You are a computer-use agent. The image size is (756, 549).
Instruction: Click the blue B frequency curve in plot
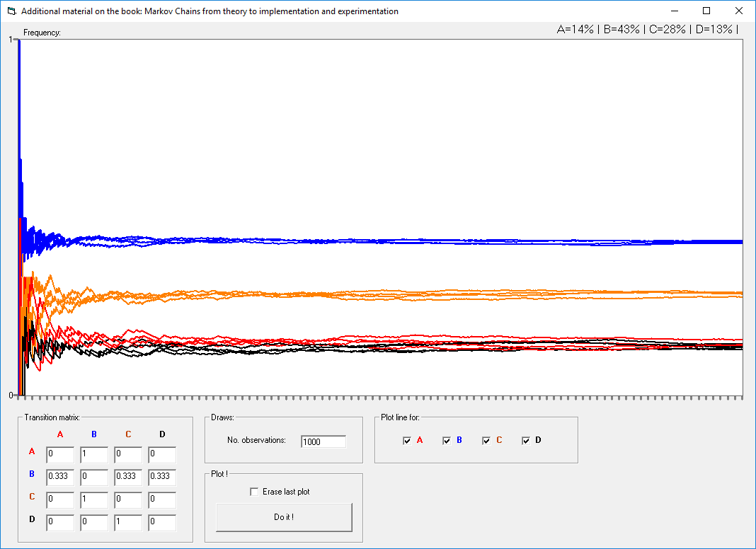[x=425, y=242]
